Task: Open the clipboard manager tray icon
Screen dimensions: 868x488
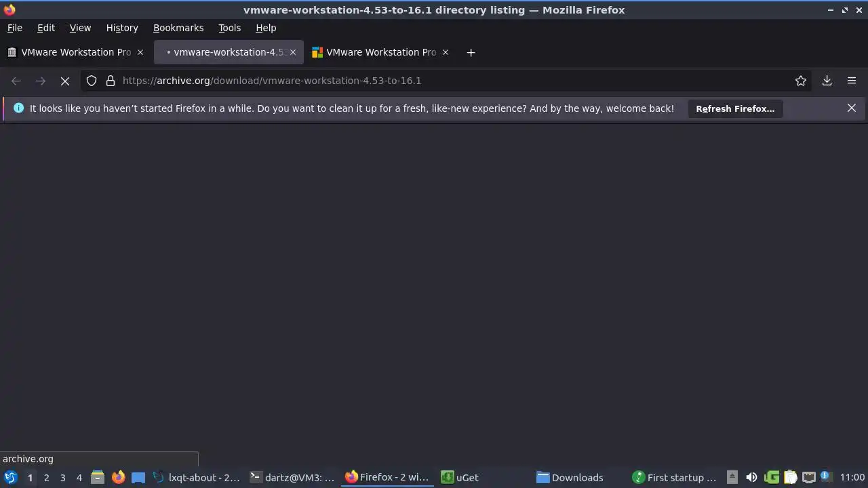Action: tap(790, 477)
